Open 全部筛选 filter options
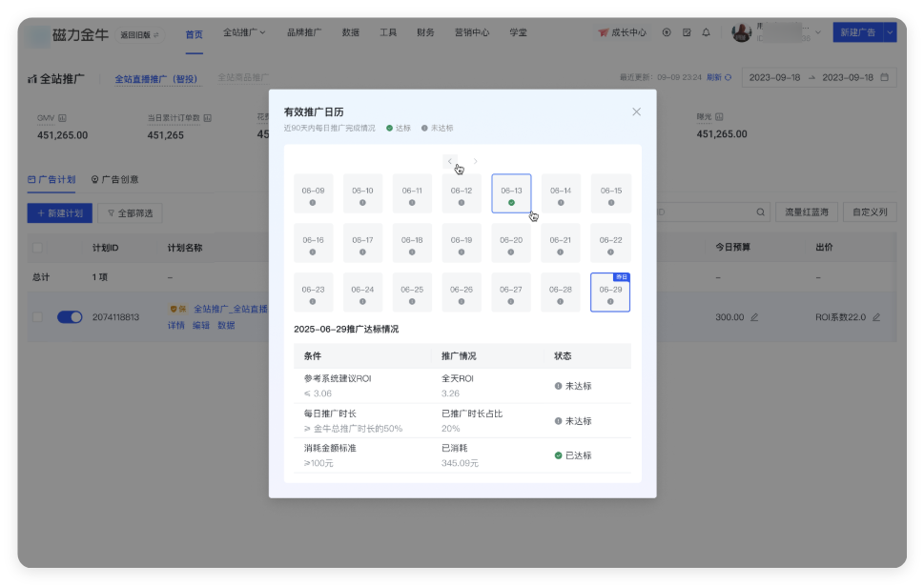 pyautogui.click(x=132, y=212)
